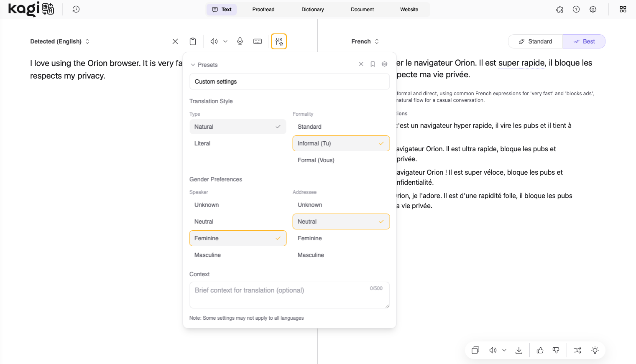Shuffle alternative translation icon
The height and width of the screenshot is (364, 636).
click(577, 350)
